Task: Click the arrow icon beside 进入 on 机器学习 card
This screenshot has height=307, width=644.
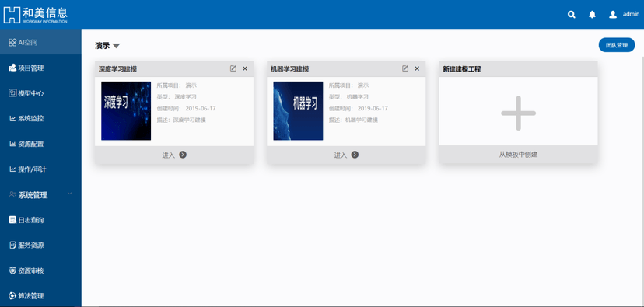Action: click(x=355, y=155)
